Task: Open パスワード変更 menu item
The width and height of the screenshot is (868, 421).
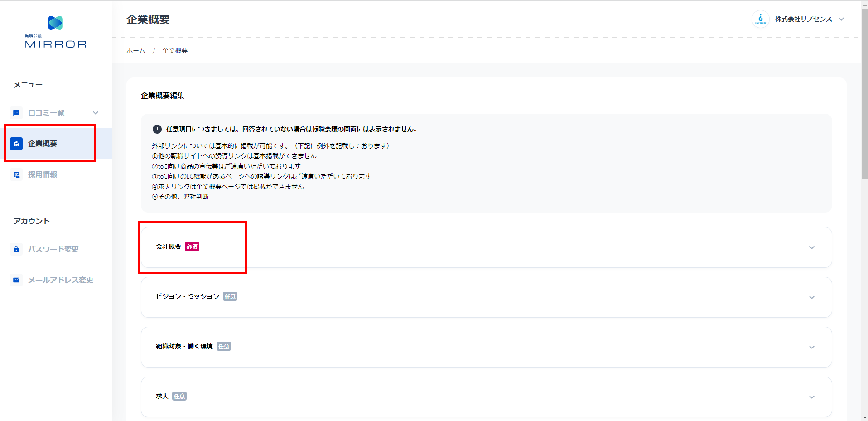Action: pyautogui.click(x=53, y=249)
